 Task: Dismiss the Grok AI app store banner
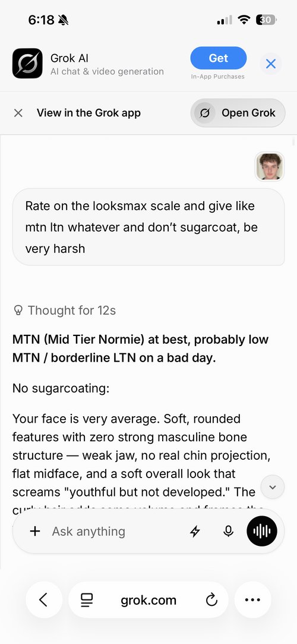pos(271,64)
